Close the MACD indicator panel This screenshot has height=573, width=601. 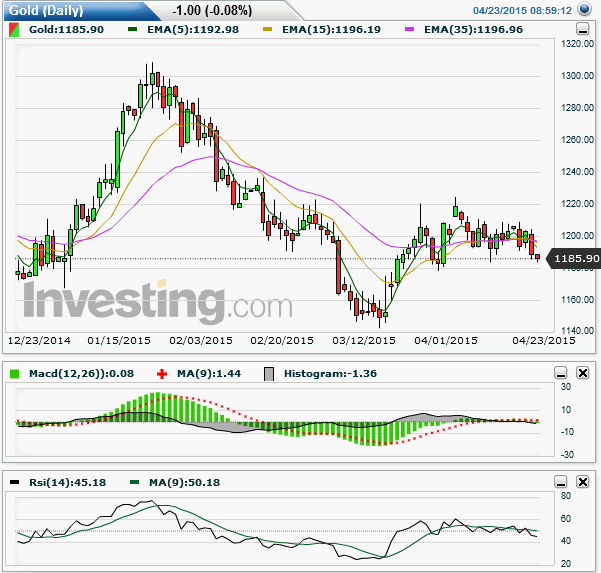(x=583, y=373)
